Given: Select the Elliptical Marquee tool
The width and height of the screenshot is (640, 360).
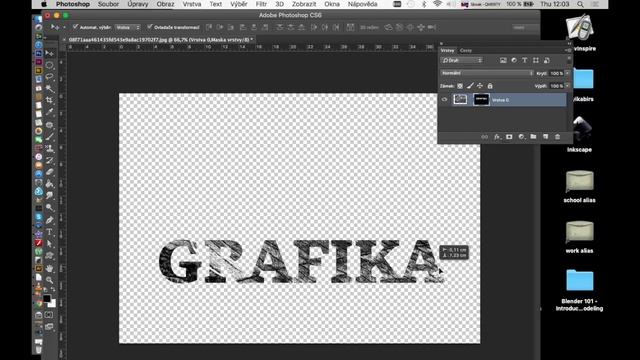Looking at the screenshot, I should click(49, 65).
